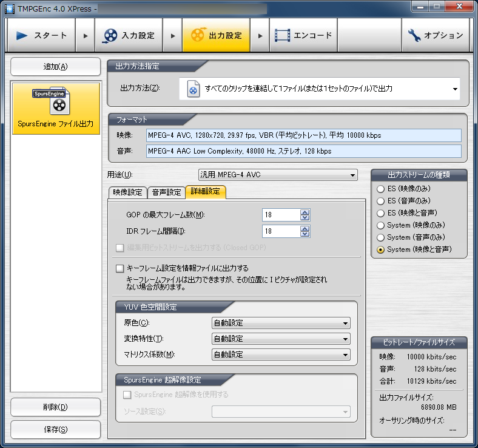
Task: Click the 削除(D) button
Action: point(55,407)
